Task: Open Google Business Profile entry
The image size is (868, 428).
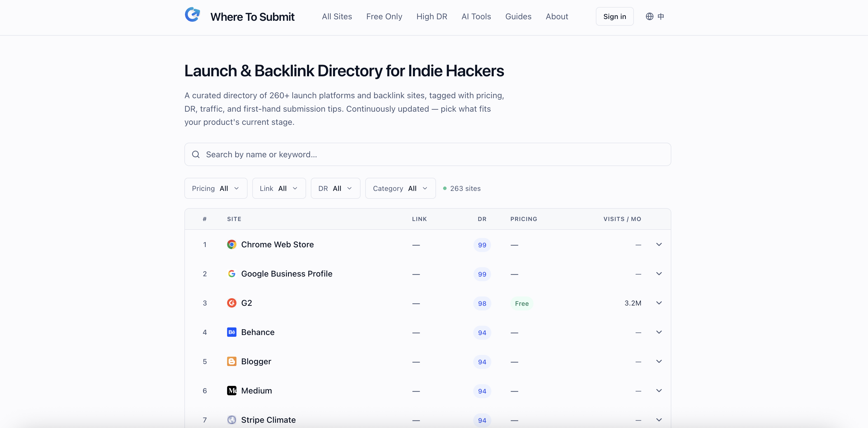Action: click(x=287, y=274)
